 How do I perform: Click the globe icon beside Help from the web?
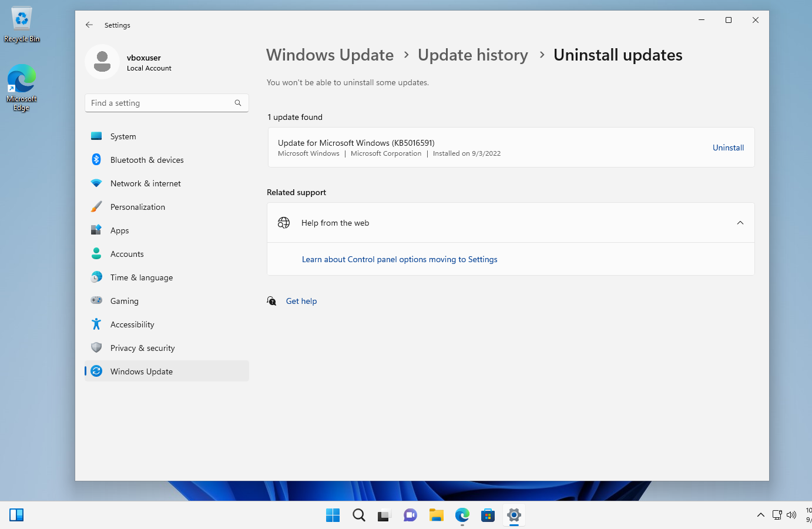click(x=284, y=223)
